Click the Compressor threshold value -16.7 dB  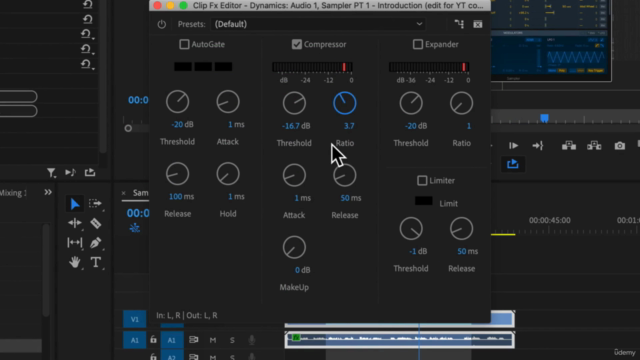click(x=296, y=126)
